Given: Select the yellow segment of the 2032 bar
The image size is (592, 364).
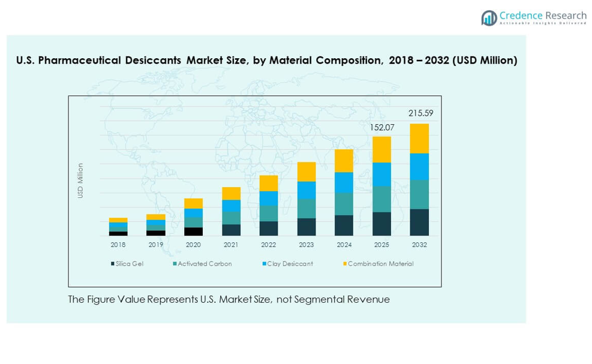Looking at the screenshot, I should point(419,139).
